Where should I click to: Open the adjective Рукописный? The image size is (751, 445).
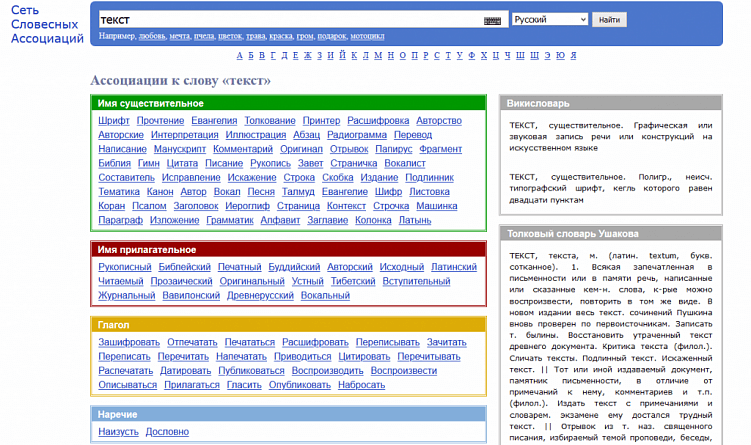[x=125, y=267]
